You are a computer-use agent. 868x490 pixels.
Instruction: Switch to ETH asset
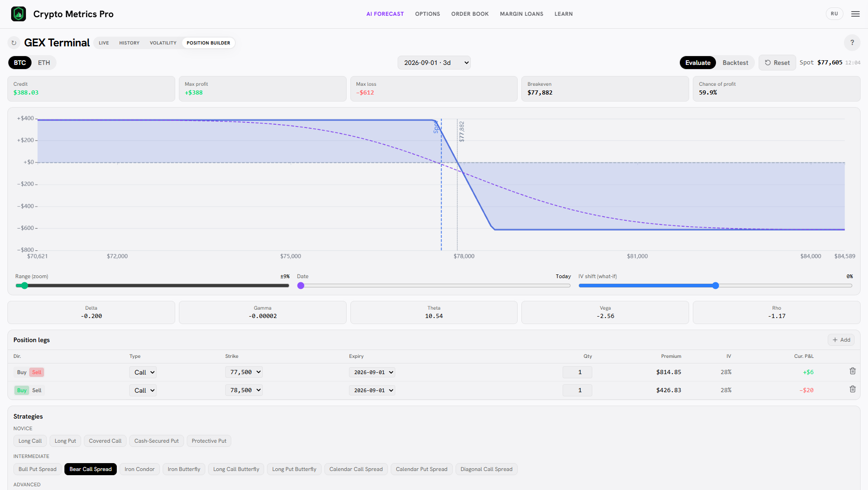click(x=44, y=63)
